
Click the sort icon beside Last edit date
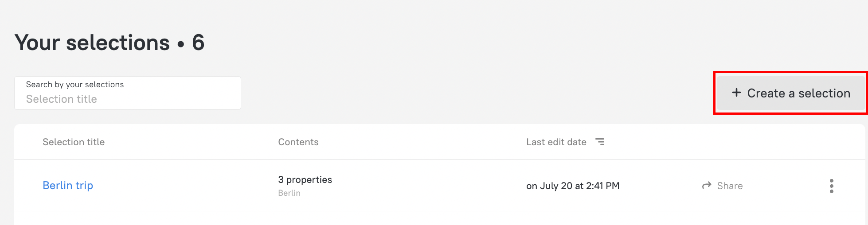600,142
